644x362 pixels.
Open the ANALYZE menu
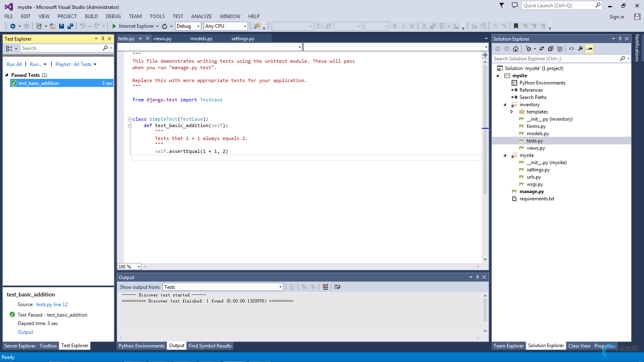(201, 16)
